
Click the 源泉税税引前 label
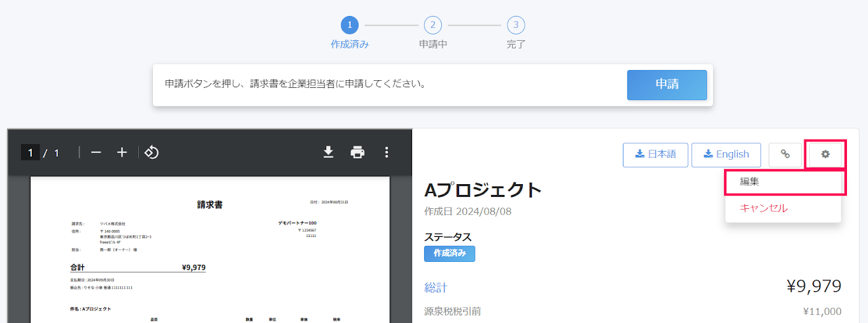453,312
